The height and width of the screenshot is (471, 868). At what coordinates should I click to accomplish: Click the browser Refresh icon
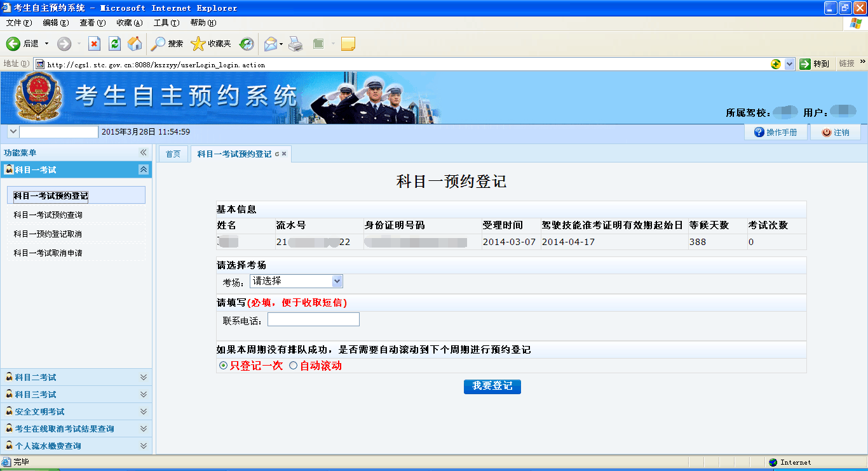point(114,44)
